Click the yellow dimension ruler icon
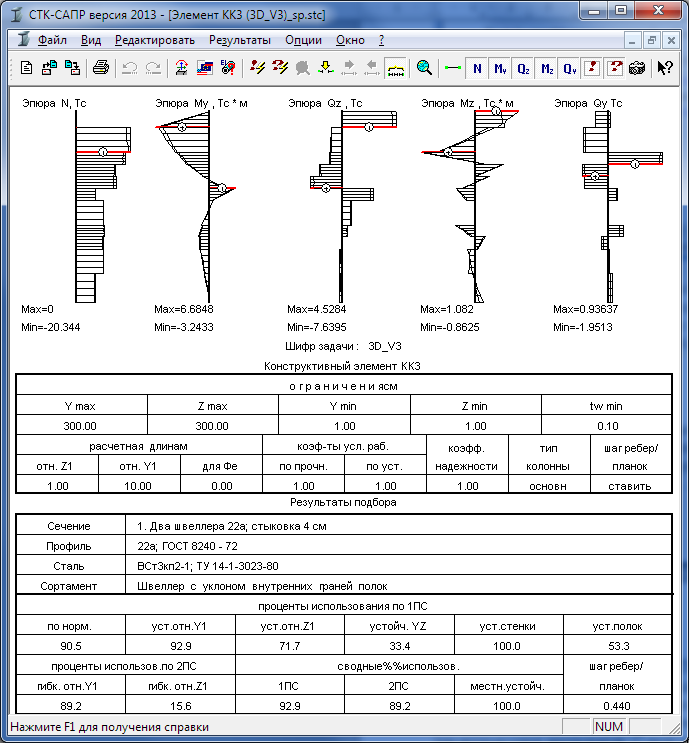Image resolution: width=689 pixels, height=743 pixels. point(396,68)
